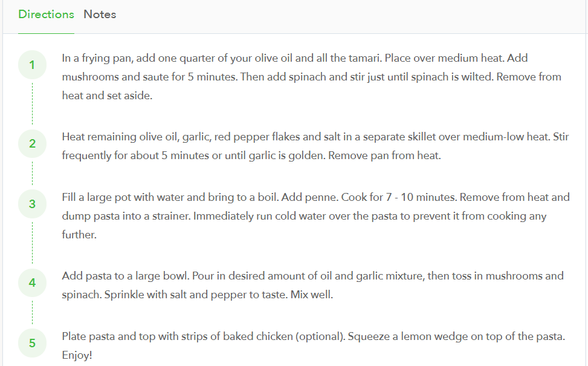The width and height of the screenshot is (588, 366).
Task: Click the word "further." in step 3
Action: pos(79,234)
